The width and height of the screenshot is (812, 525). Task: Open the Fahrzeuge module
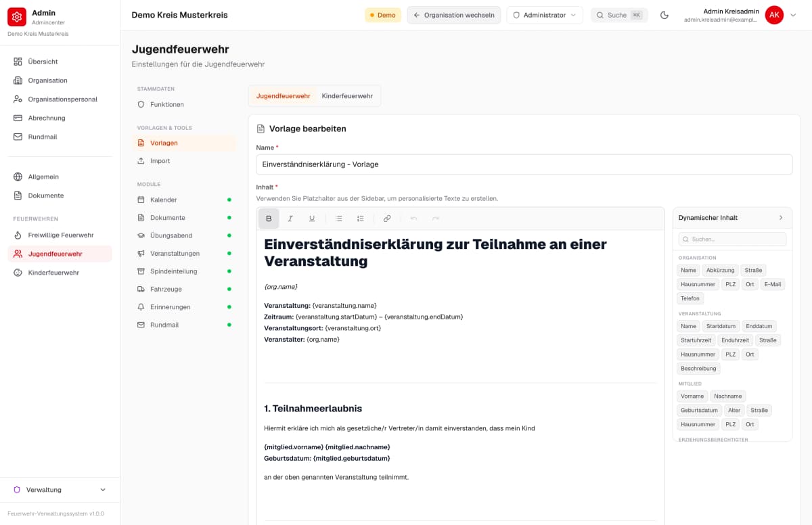pos(184,289)
